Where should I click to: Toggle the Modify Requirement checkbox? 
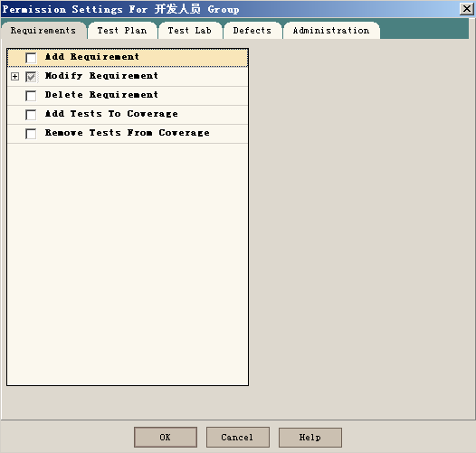point(31,77)
